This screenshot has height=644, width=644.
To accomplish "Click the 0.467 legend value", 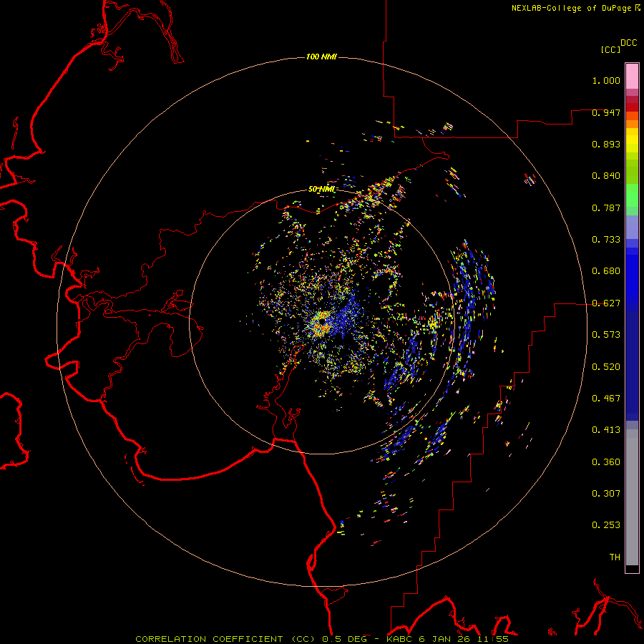I will 606,399.
